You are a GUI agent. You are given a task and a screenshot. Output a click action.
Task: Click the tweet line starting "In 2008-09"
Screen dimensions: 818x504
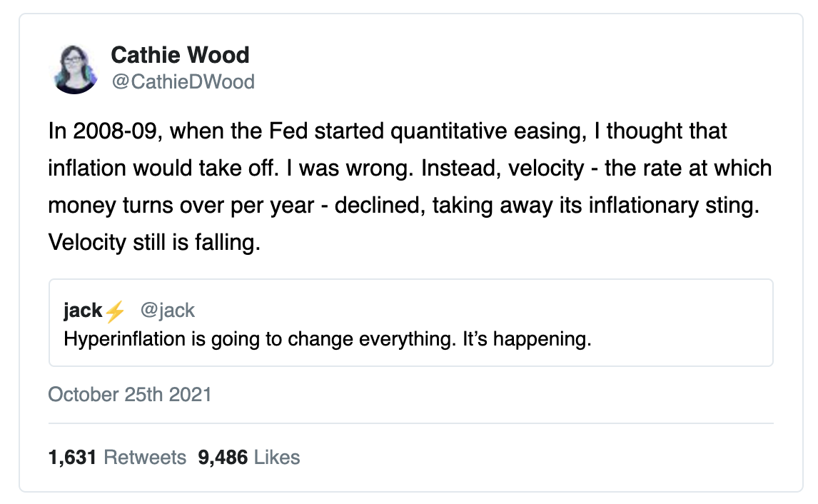[388, 131]
